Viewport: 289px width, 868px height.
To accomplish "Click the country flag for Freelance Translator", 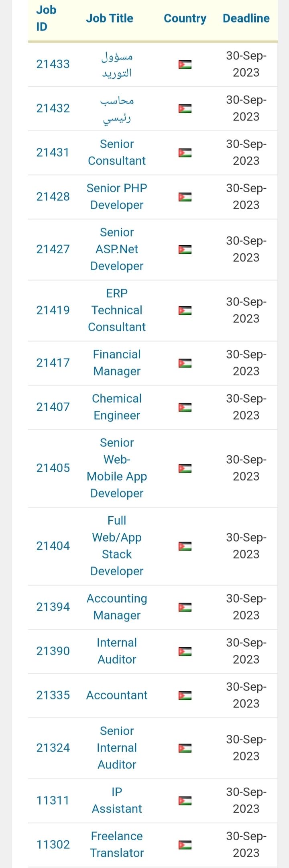I will pos(185,845).
